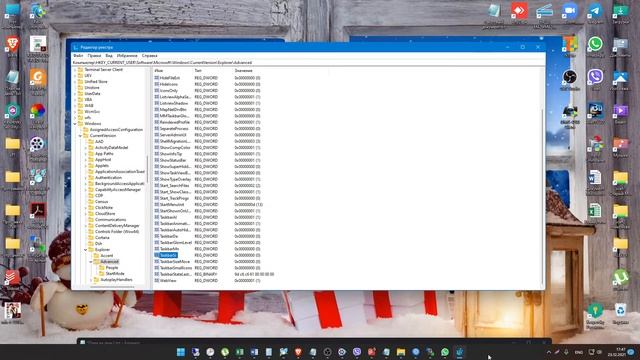
Task: Select the TaskbarStateLastRun binary value
Action: [176, 274]
